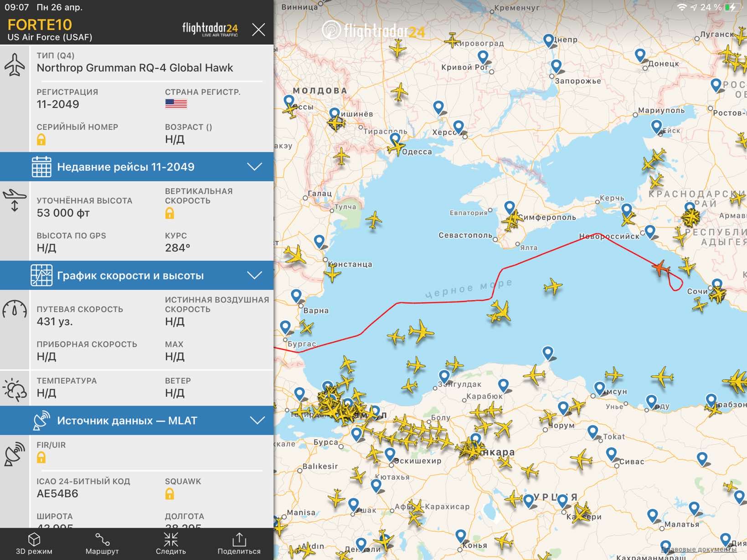The height and width of the screenshot is (560, 747).
Task: Expand Недавние рейсы 11-2049 section
Action: [x=137, y=167]
